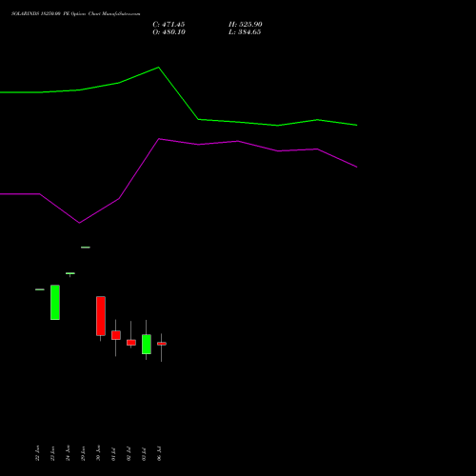The height and width of the screenshot is (476, 476).
Task: Select the '03 Jul' date label
Action: tap(144, 454)
